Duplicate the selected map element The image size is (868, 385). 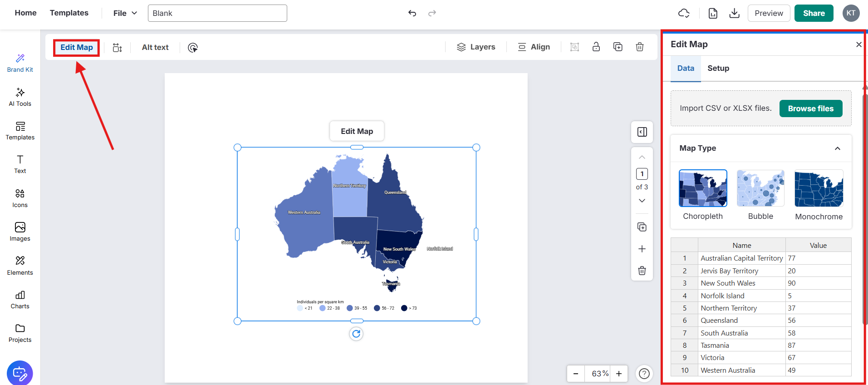coord(618,47)
